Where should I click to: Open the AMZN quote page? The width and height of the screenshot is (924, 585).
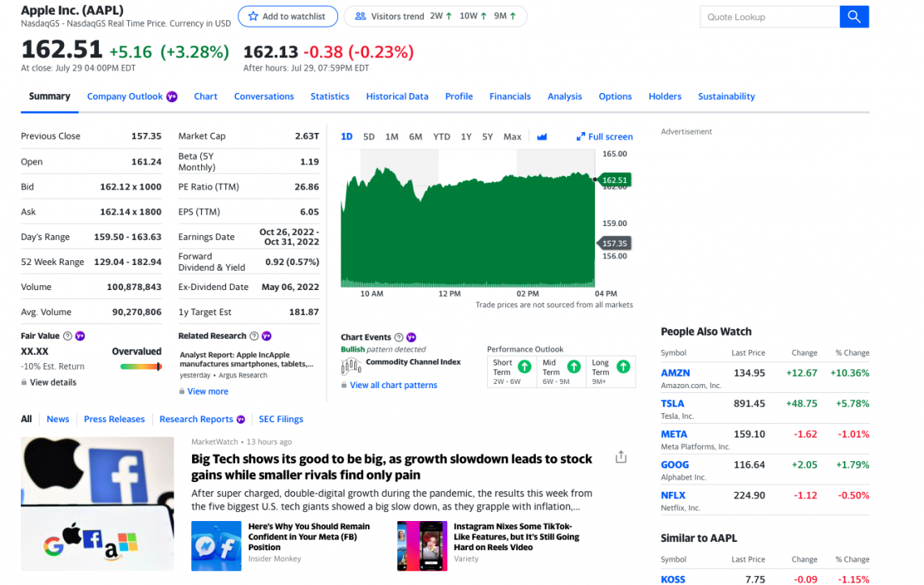coord(675,373)
